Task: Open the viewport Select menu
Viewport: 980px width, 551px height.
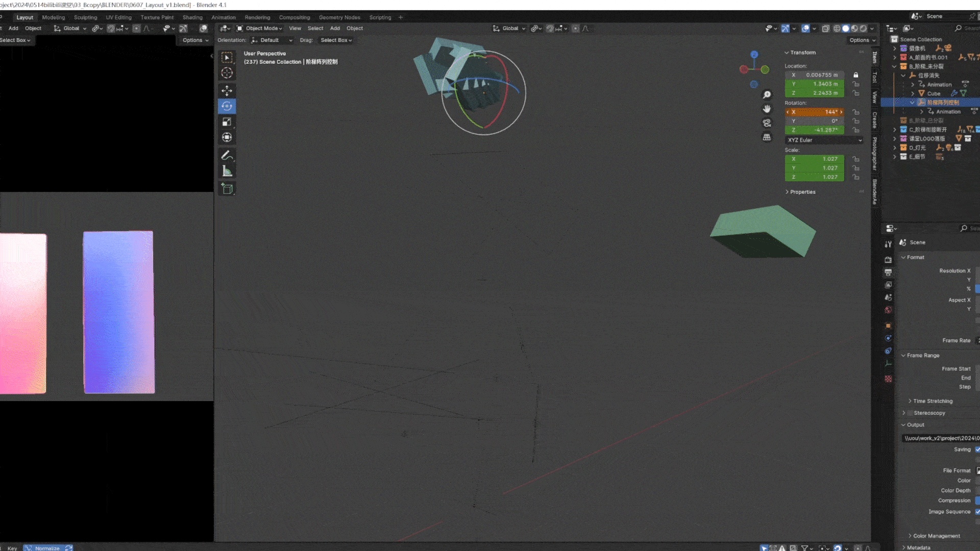Action: pyautogui.click(x=315, y=29)
